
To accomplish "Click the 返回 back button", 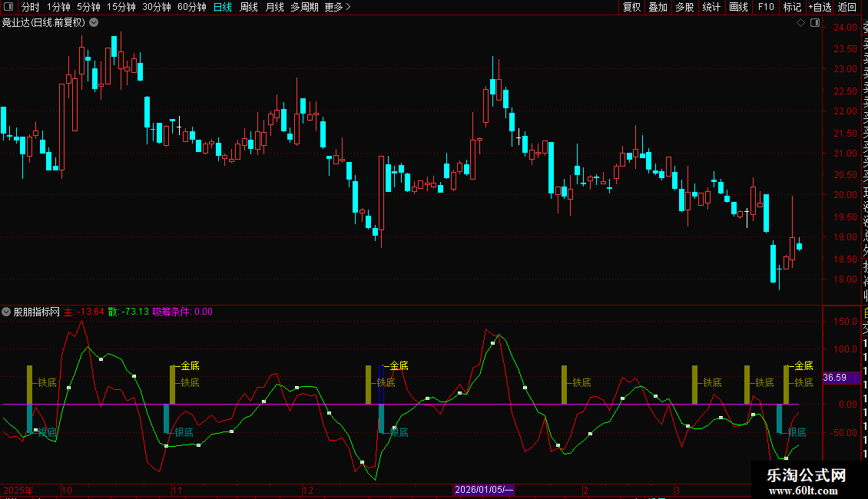I will 847,7.
